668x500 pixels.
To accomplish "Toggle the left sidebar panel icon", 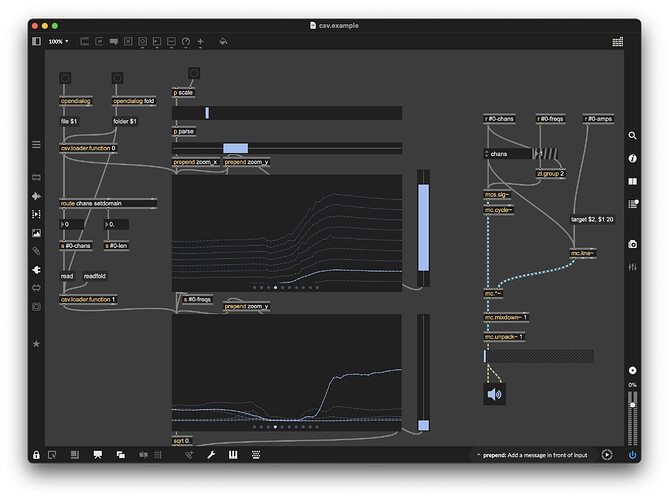I will [x=37, y=41].
